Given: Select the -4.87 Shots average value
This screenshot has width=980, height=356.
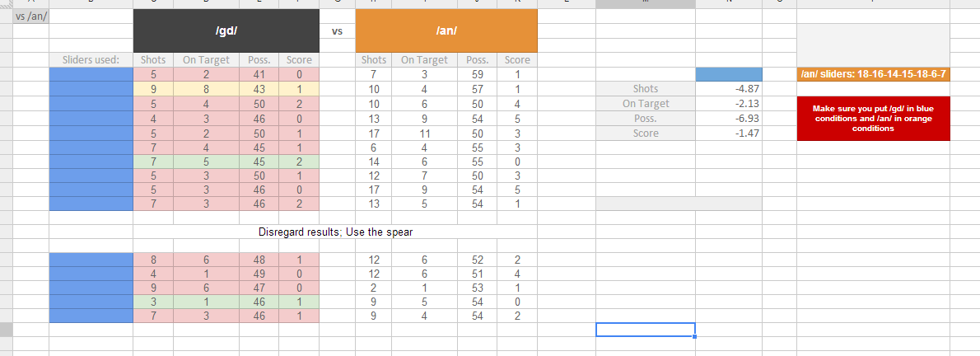Looking at the screenshot, I should 729,89.
